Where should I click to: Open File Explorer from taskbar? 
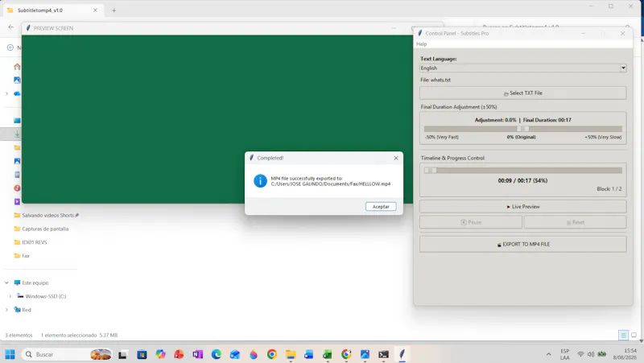(x=291, y=354)
